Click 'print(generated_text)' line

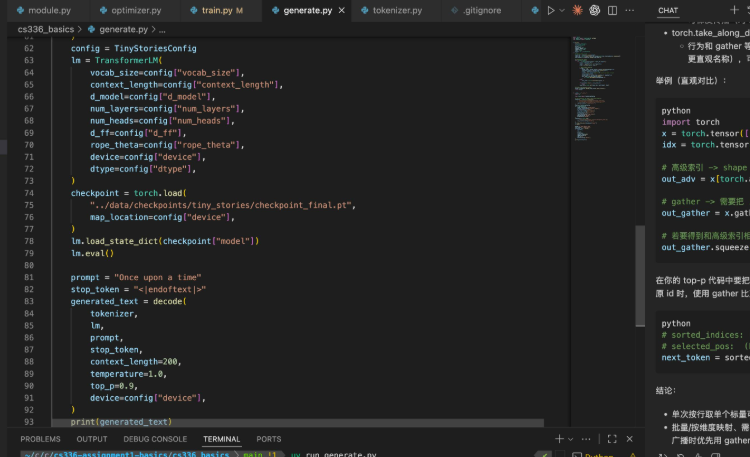coord(121,422)
